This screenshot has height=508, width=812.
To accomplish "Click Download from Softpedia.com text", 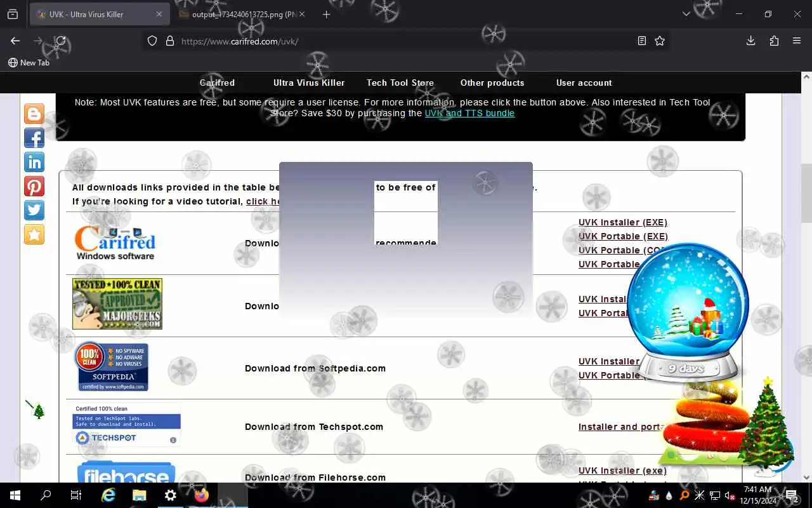I will (315, 368).
